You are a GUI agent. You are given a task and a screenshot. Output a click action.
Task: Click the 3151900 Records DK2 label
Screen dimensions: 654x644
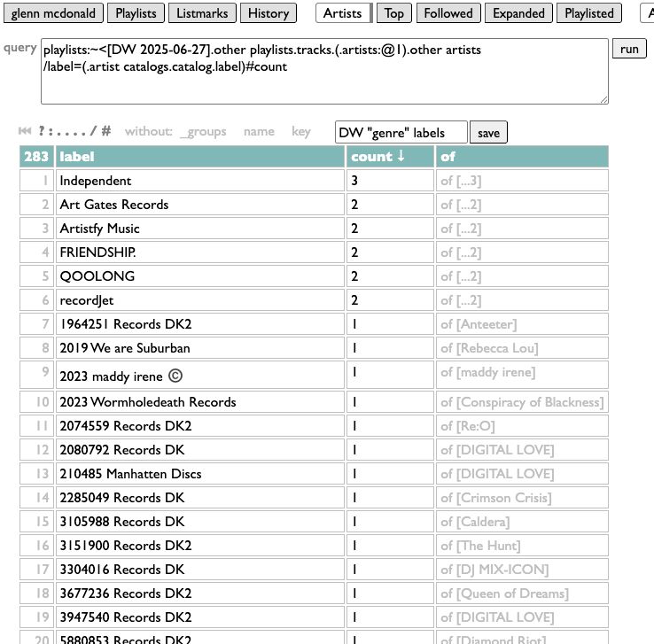coord(126,546)
